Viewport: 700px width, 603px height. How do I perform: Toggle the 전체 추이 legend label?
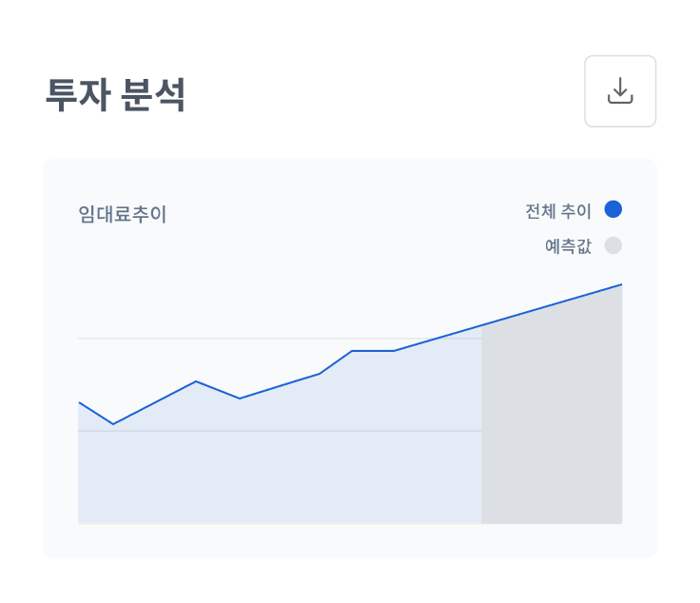pos(558,210)
